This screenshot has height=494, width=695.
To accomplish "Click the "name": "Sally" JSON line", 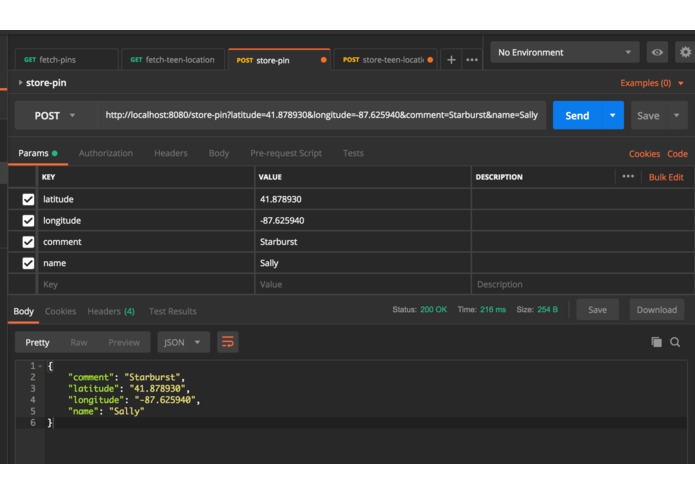I will pyautogui.click(x=106, y=411).
